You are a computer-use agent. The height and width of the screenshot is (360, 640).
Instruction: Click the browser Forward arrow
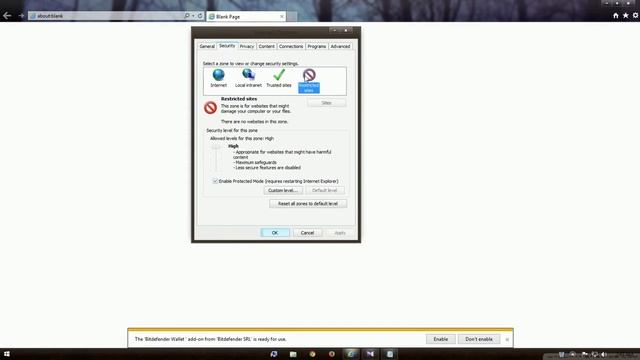tap(21, 16)
